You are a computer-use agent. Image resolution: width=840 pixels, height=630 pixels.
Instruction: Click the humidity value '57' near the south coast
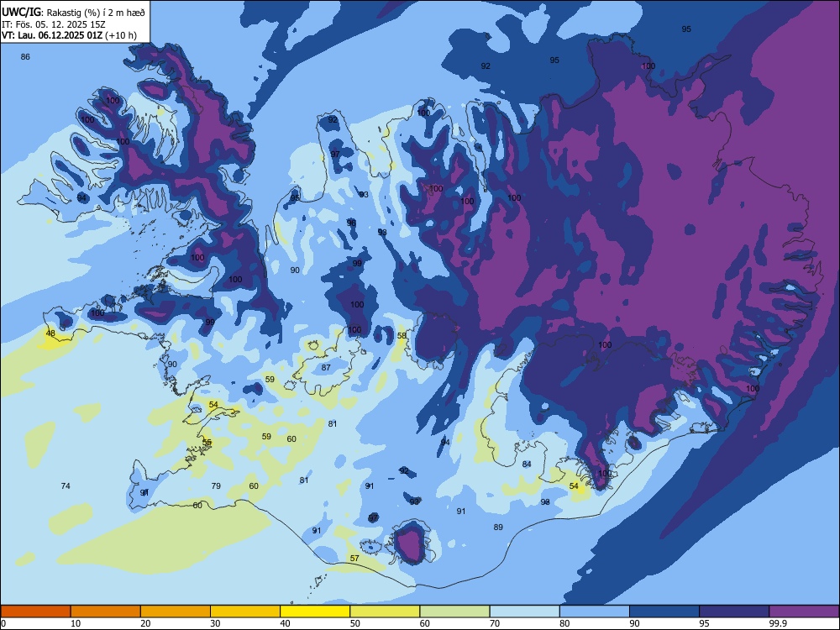[354, 559]
